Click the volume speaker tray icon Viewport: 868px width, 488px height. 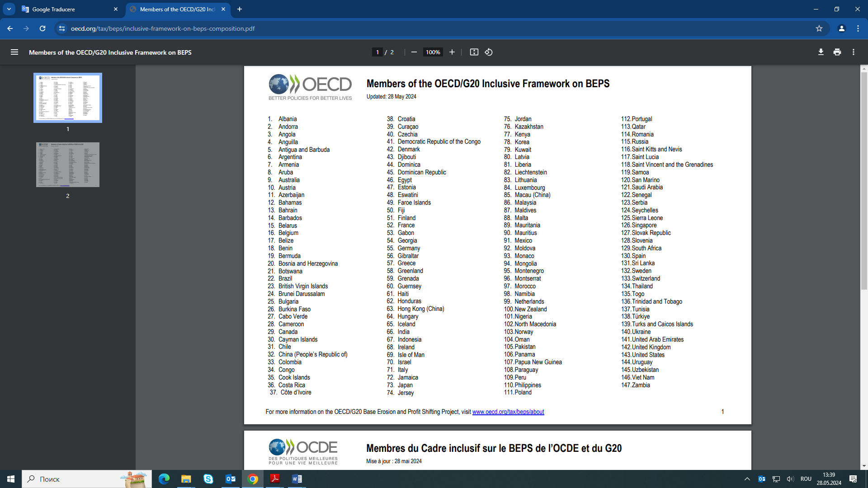coord(790,479)
